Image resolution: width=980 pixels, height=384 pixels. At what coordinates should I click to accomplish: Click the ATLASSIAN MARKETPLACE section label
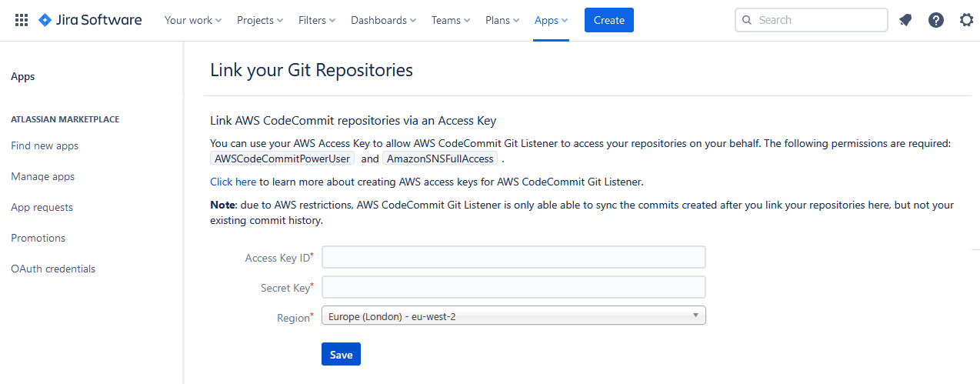click(x=65, y=119)
